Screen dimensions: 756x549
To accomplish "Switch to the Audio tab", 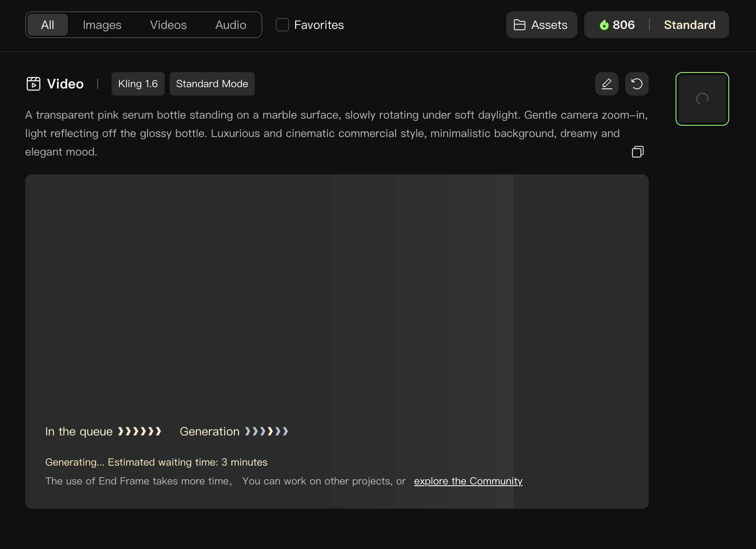I will tap(231, 25).
